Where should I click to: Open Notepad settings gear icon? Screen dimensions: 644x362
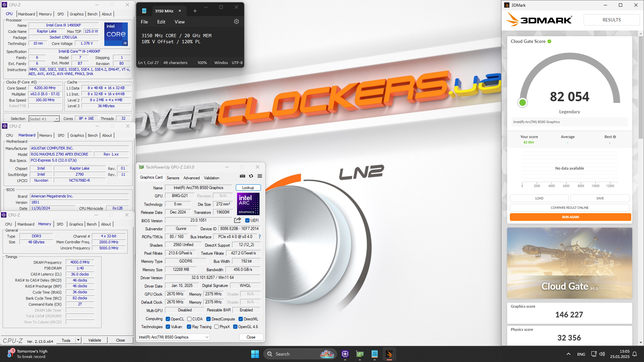[x=236, y=22]
